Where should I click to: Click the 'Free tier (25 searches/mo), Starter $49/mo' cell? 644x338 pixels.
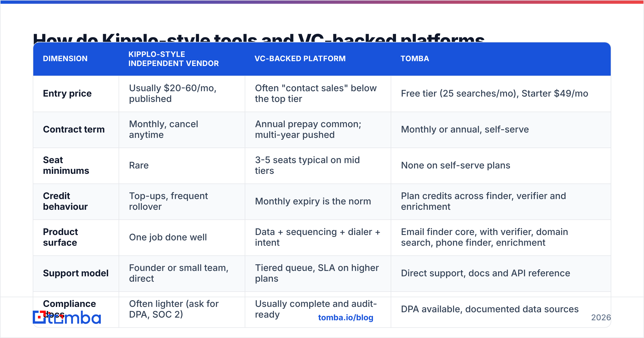pyautogui.click(x=501, y=94)
